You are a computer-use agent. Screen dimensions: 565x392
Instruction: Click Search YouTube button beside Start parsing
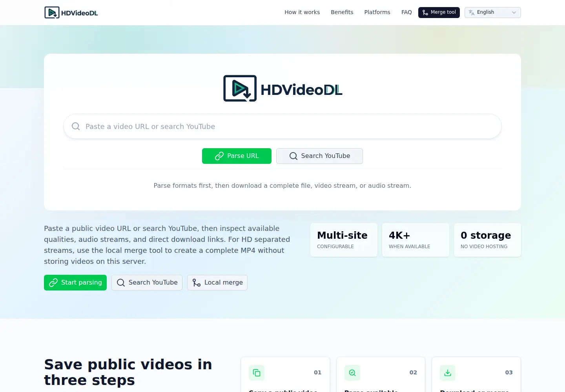[x=147, y=283]
